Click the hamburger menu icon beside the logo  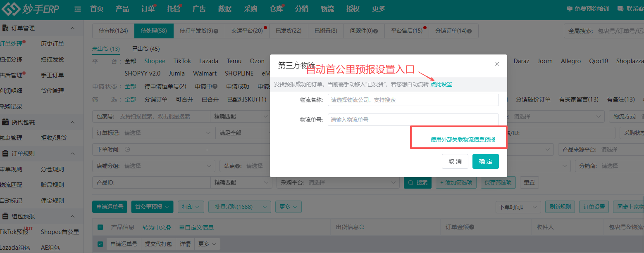(78, 9)
